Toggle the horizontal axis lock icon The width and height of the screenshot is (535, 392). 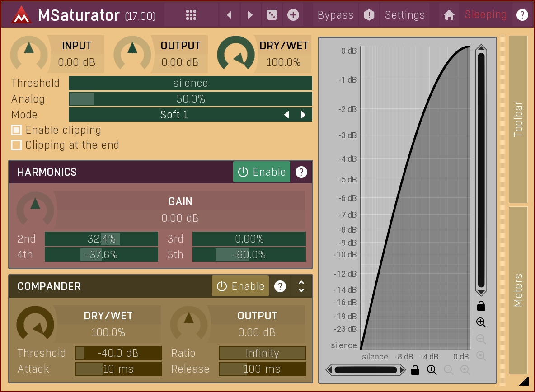coord(415,370)
